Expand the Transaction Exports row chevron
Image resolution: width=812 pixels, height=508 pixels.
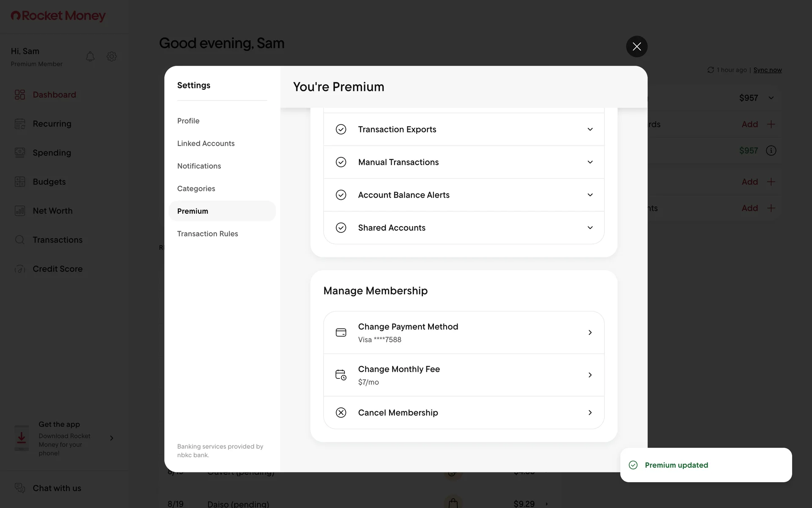click(x=590, y=130)
